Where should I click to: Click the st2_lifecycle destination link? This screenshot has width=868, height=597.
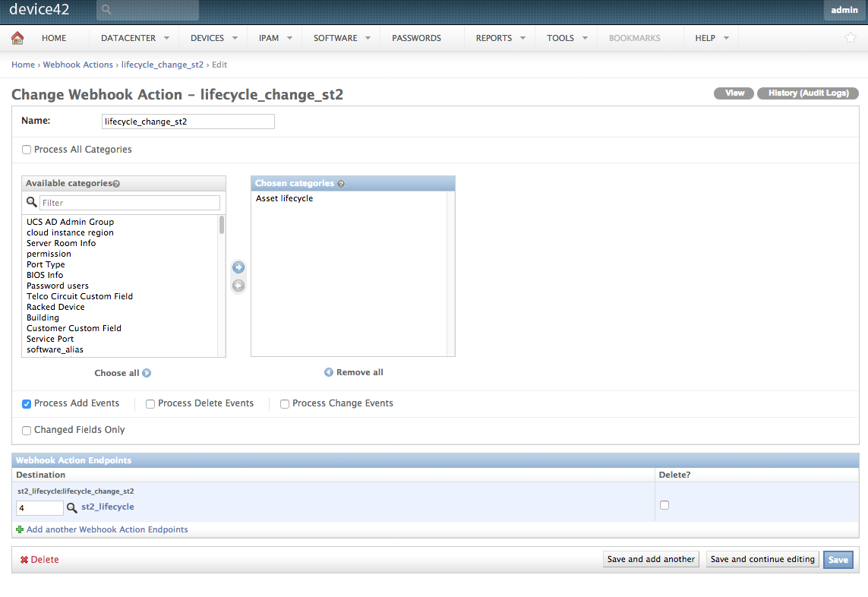click(x=107, y=507)
